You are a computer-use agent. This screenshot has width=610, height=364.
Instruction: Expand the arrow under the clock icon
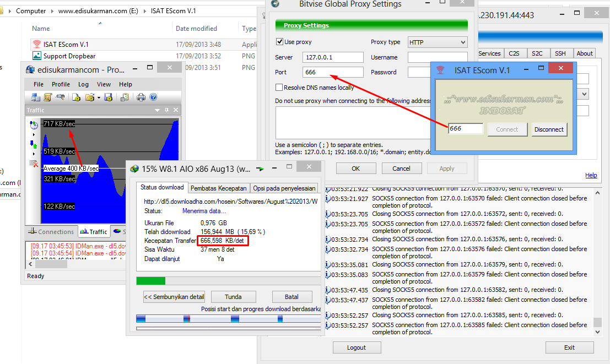tap(34, 134)
